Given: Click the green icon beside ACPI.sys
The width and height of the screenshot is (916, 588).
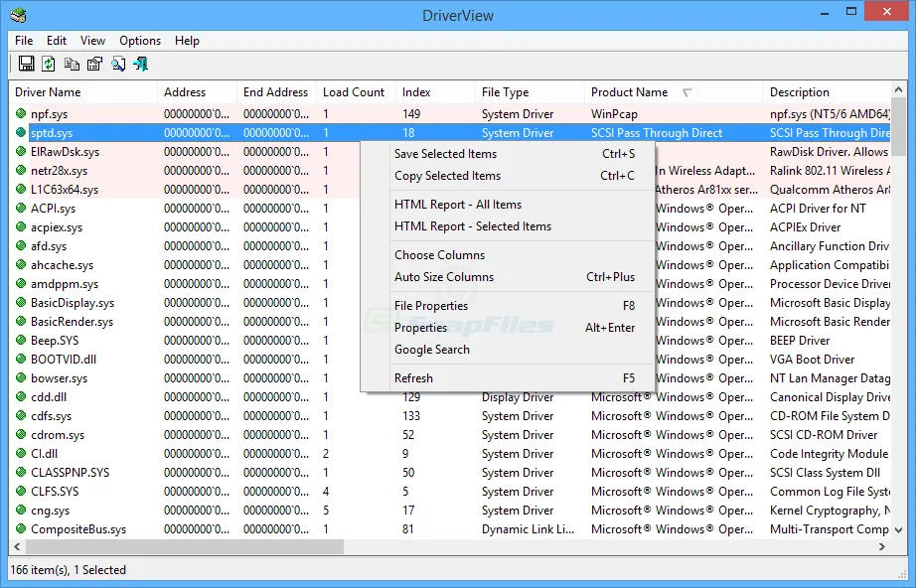Looking at the screenshot, I should (21, 208).
